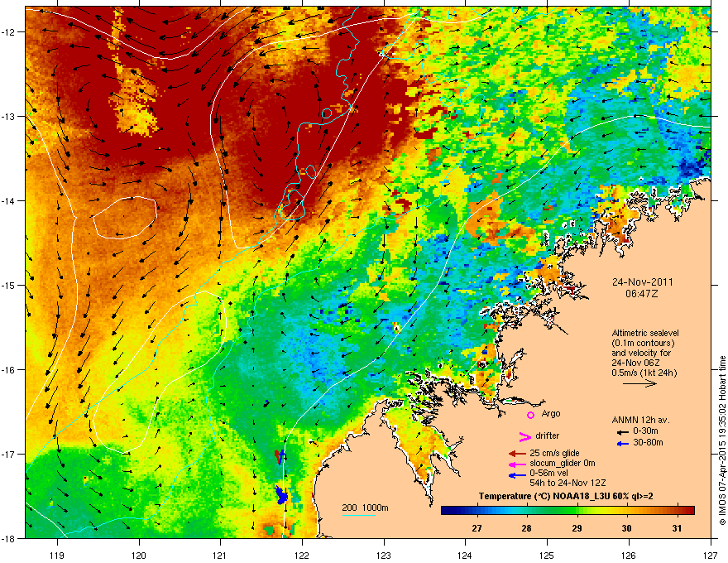Click the '0-30m' depth label

coord(645,431)
